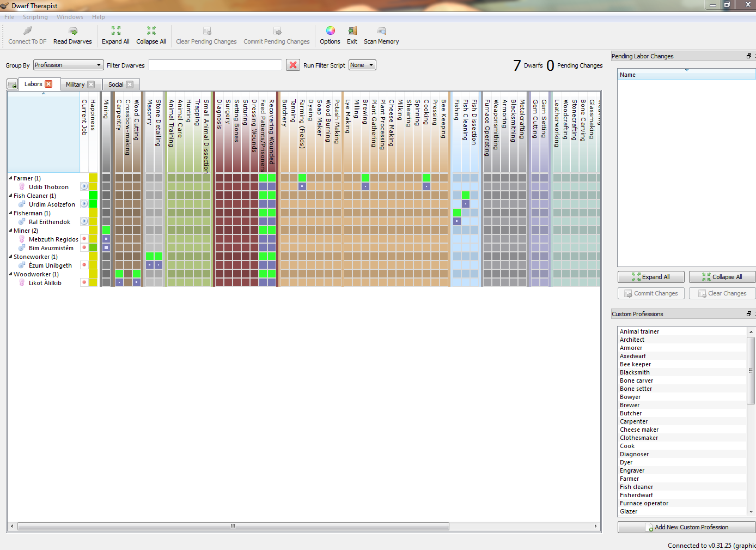This screenshot has height=550, width=756.
Task: Click Bim Avuzmistêm's happiness cell
Action: (x=93, y=247)
